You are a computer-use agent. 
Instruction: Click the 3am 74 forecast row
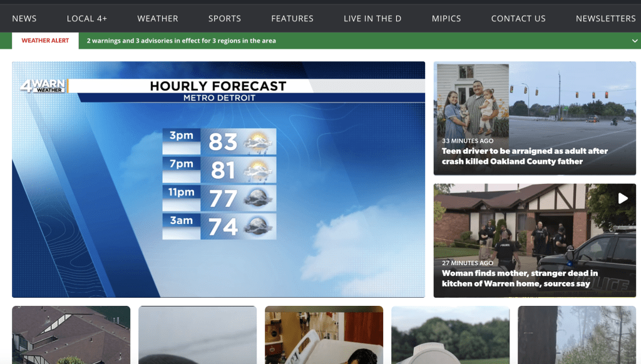[219, 226]
